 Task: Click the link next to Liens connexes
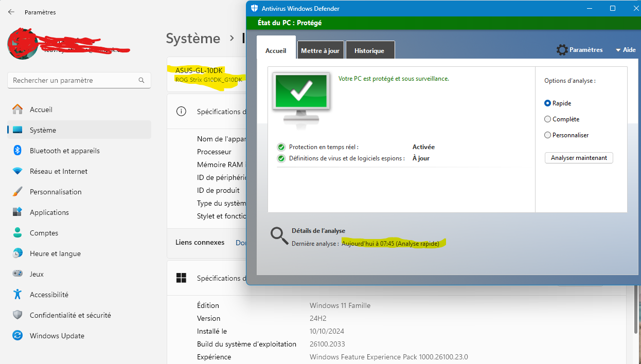240,242
